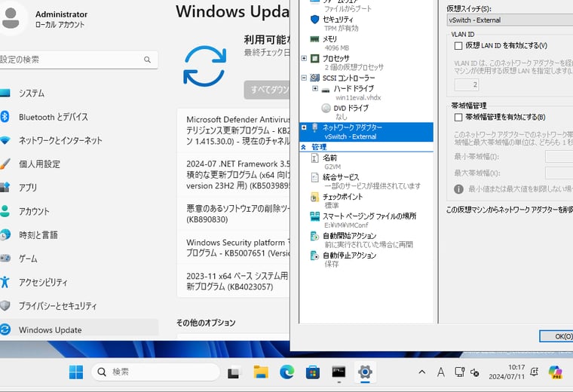Open the terminal app in taskbar
This screenshot has height=392, width=573.
point(339,372)
